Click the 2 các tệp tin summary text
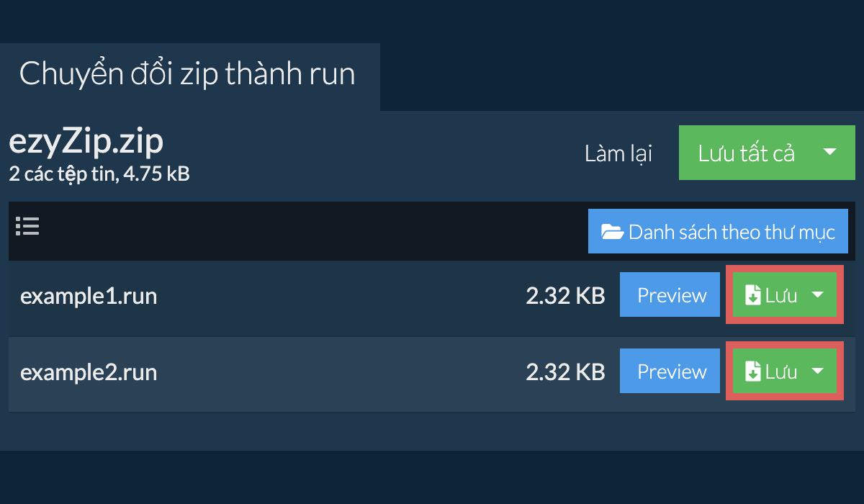Screen dimensions: 864x504 (99, 174)
